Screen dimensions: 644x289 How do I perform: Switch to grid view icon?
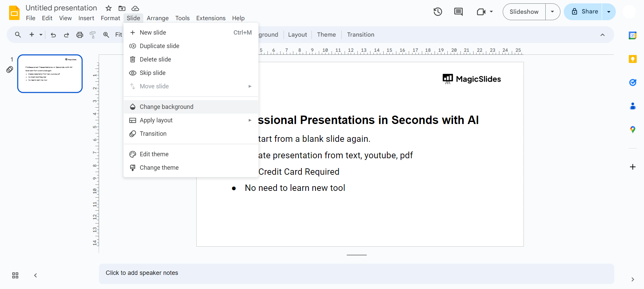15,276
